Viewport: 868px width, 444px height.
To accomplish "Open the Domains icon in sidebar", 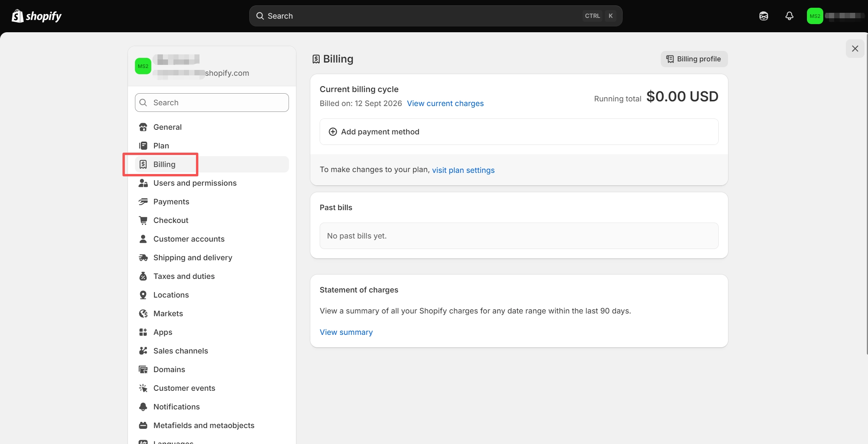I will (143, 369).
